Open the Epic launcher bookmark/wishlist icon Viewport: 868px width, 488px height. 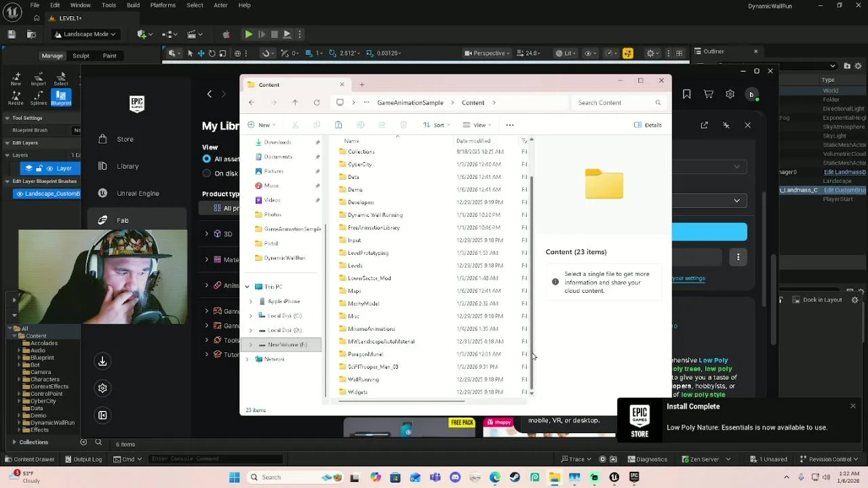[687, 94]
